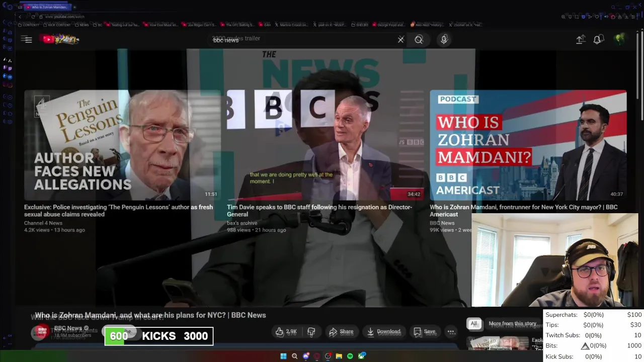The height and width of the screenshot is (362, 644).
Task: Open the 'The UFC Betting S...' bookmark
Action: pos(237,25)
